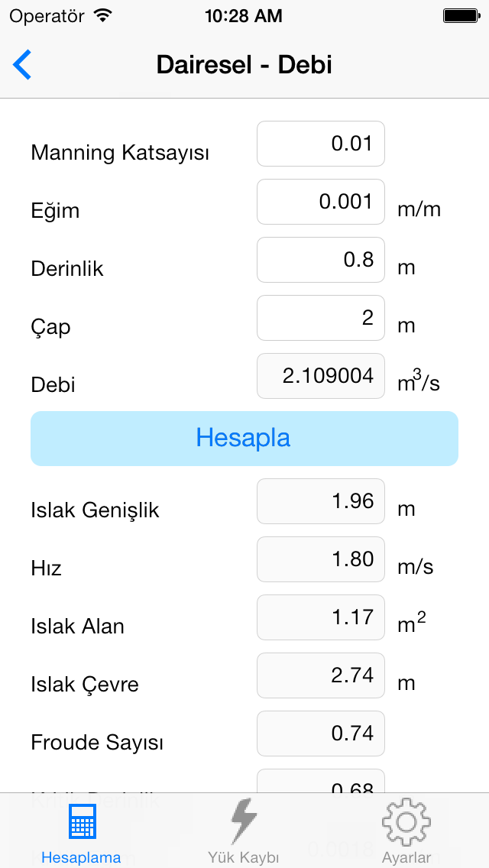
Task: Tap the Çap input box
Action: 321,318
